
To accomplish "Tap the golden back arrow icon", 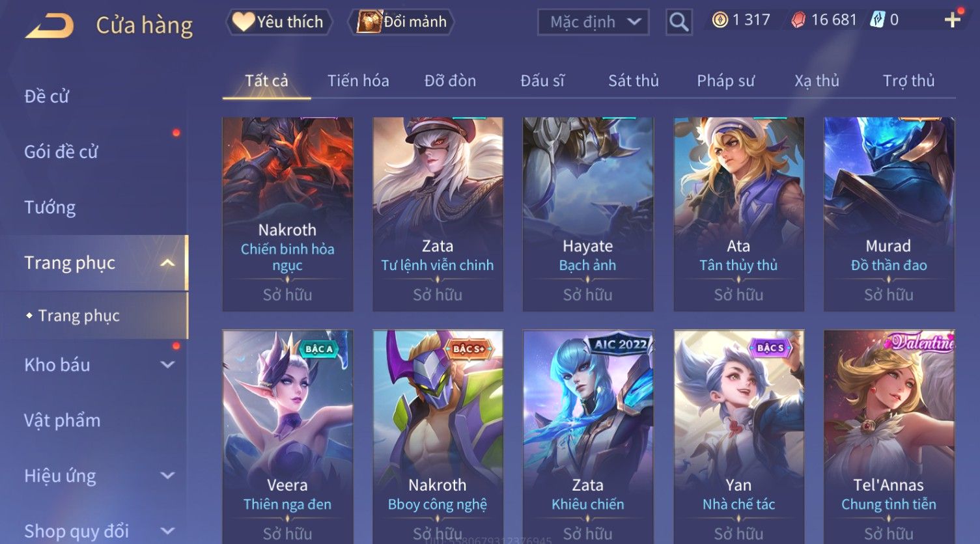I will [x=49, y=26].
